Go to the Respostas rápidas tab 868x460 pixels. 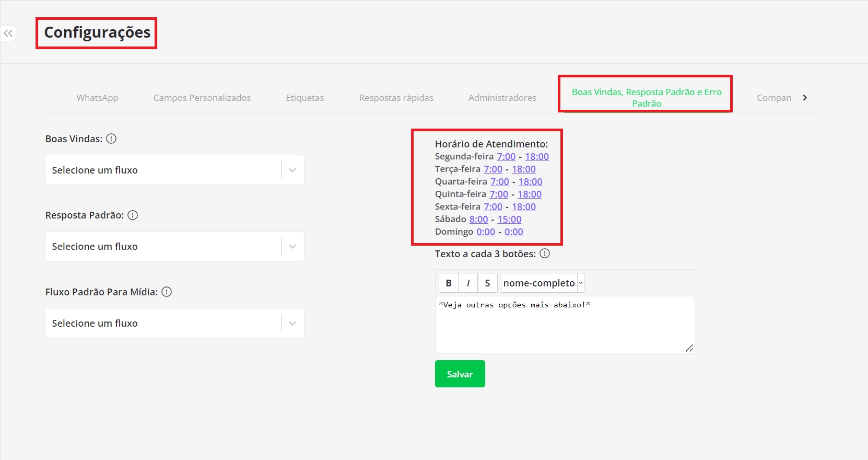396,98
